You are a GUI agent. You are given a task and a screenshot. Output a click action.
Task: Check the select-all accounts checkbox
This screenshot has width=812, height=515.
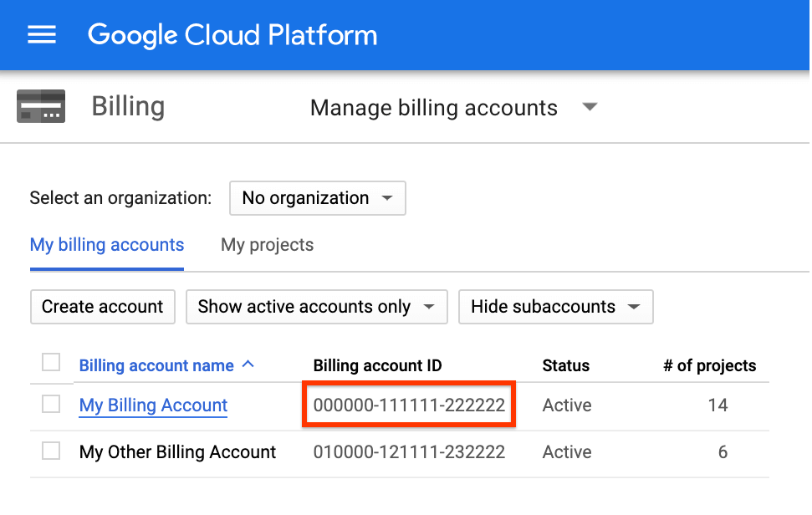(x=51, y=362)
